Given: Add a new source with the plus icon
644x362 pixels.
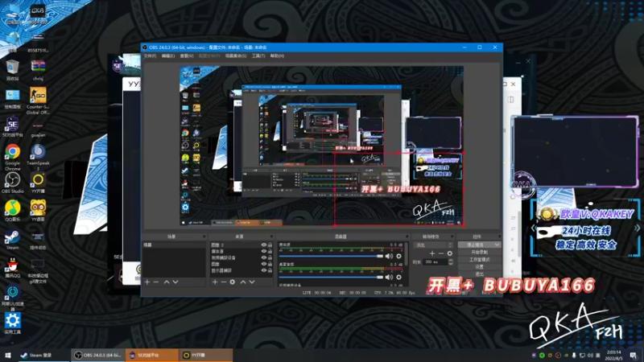Looking at the screenshot, I should 215,282.
